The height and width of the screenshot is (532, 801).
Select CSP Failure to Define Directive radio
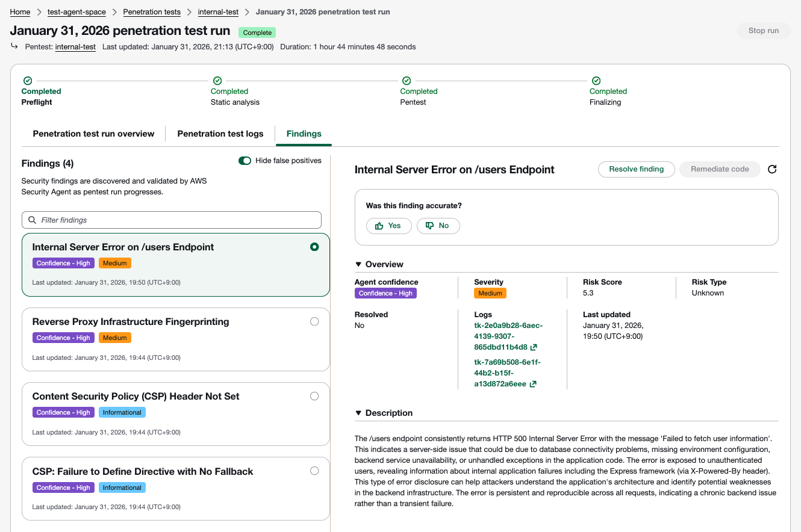point(314,471)
